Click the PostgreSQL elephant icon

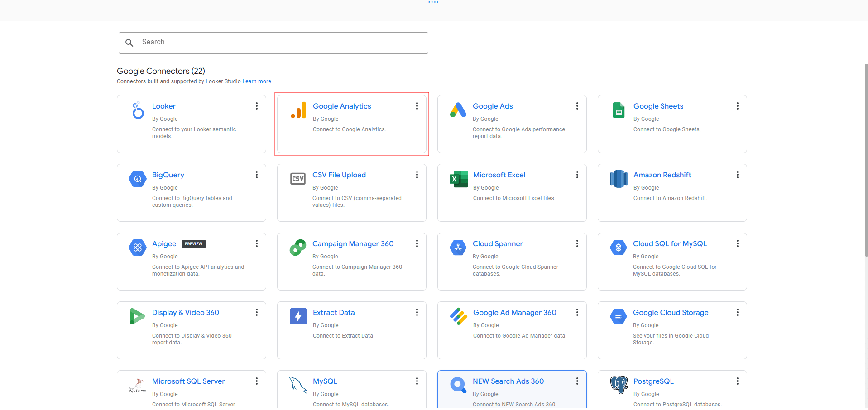(x=619, y=385)
